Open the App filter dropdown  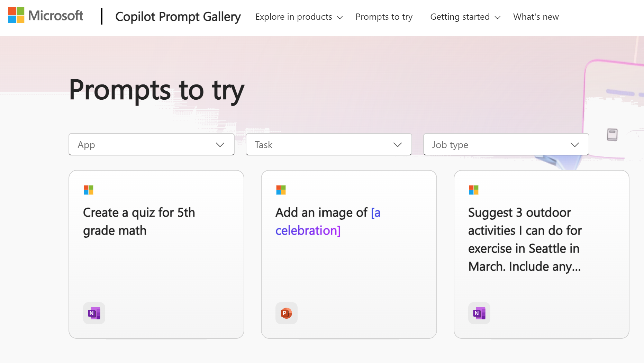point(152,145)
